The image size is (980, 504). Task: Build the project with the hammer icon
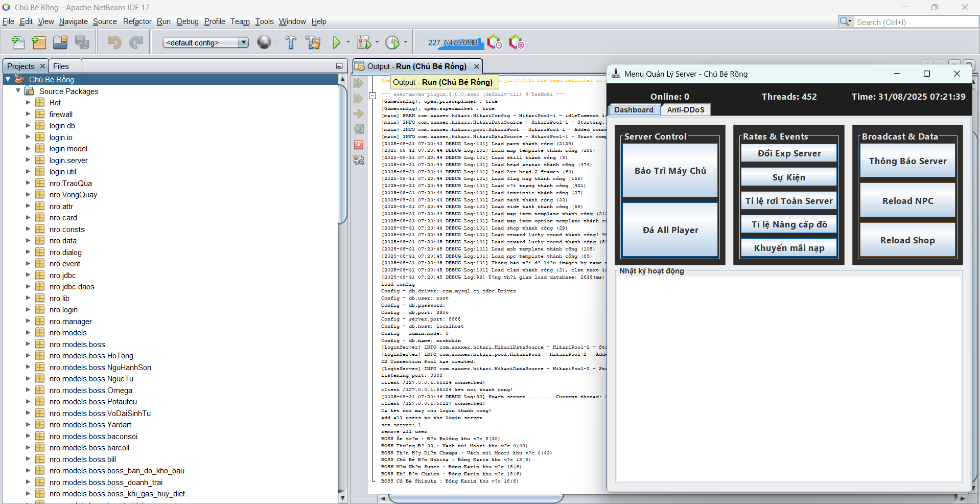291,42
